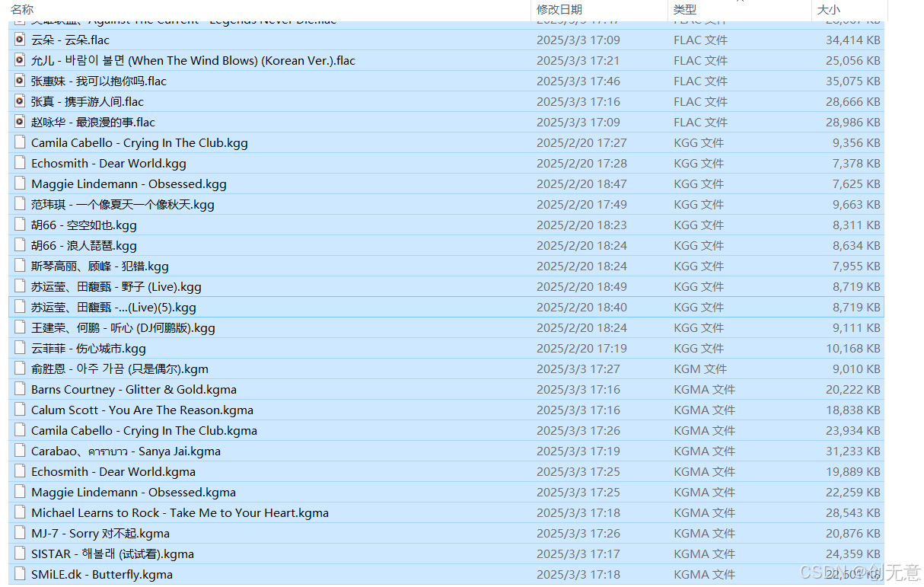Click the size value 24,359 KB

click(x=853, y=554)
